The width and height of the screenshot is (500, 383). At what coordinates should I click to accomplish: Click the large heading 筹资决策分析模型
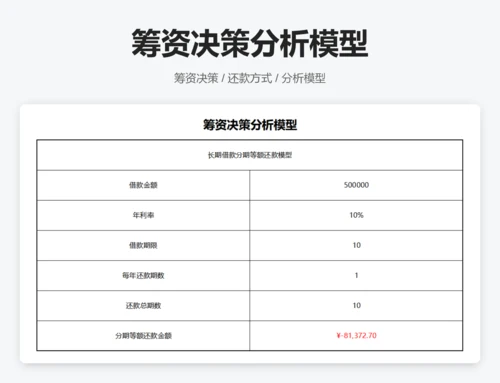click(250, 43)
